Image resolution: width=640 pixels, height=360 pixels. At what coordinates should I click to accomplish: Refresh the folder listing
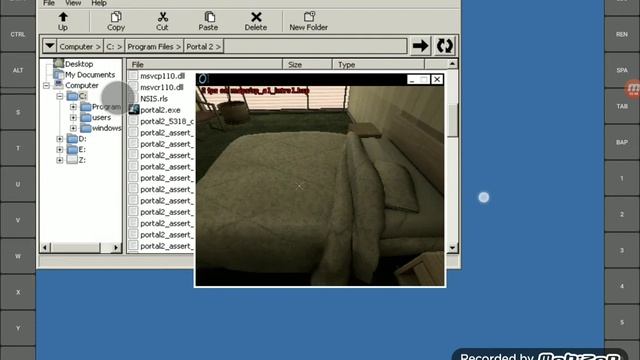pyautogui.click(x=444, y=46)
